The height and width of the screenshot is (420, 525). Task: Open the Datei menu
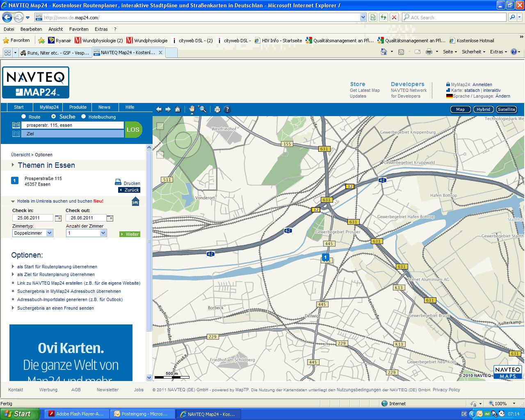[x=9, y=29]
